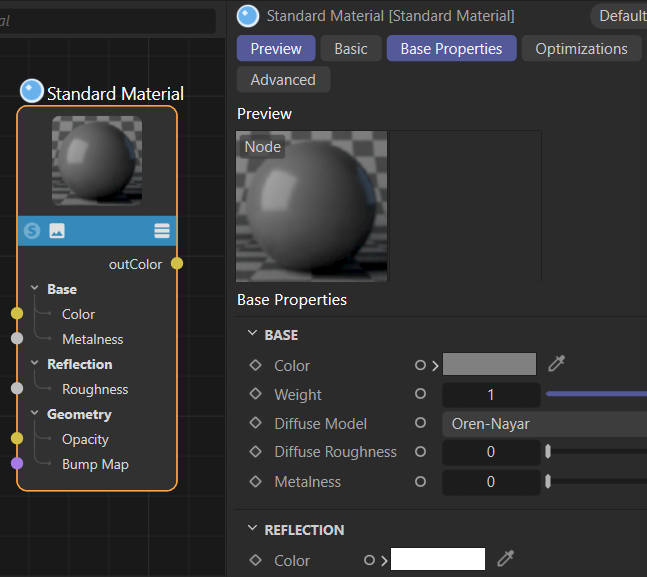
Task: Click the Metalness keyframe diamond icon
Action: 255,482
